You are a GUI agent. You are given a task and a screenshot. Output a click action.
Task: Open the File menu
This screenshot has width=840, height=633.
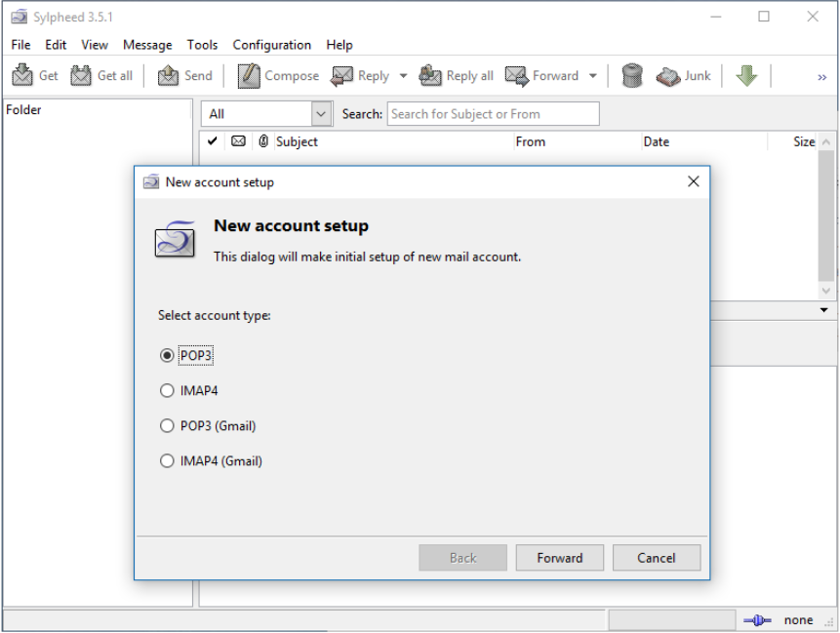20,45
